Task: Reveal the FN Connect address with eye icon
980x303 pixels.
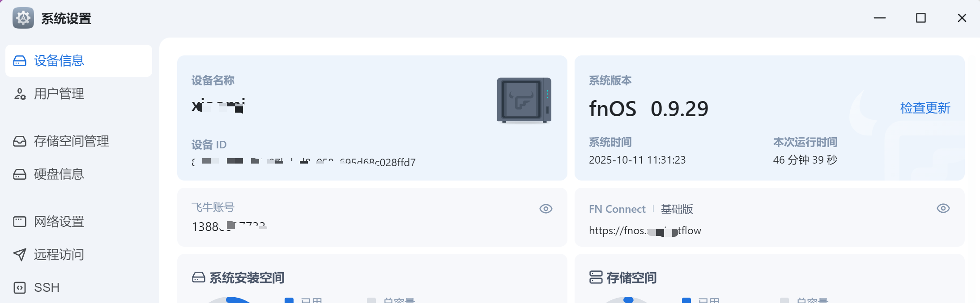Action: [943, 208]
